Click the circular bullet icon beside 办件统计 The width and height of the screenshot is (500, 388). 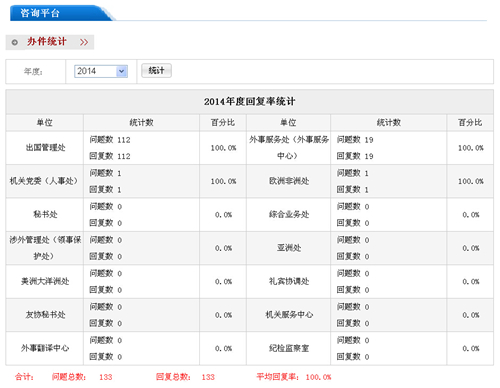(15, 42)
